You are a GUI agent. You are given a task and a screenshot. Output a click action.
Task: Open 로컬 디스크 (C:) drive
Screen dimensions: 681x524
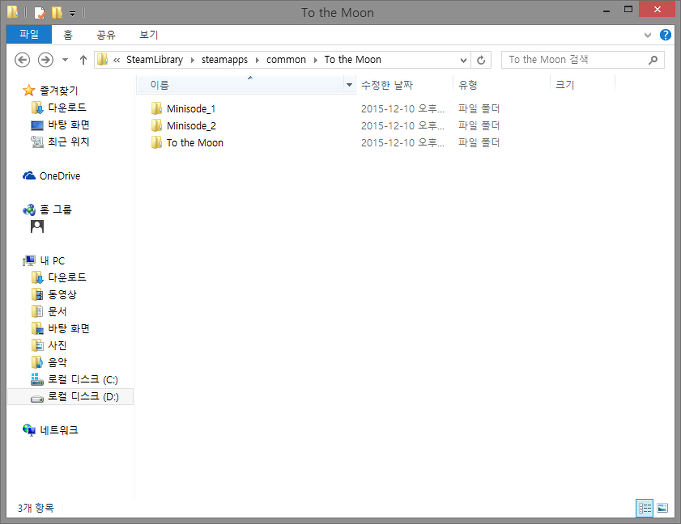tap(83, 379)
